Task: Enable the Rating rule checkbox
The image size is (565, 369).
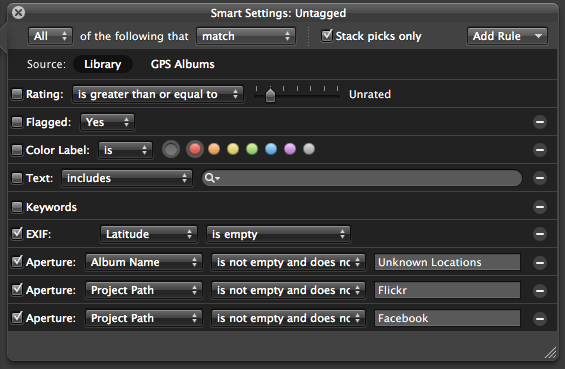Action: coord(17,94)
